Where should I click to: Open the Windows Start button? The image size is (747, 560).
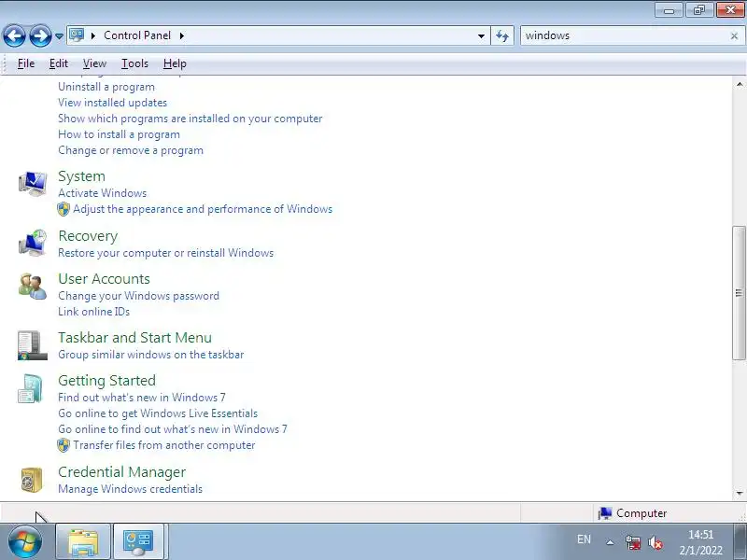24,541
